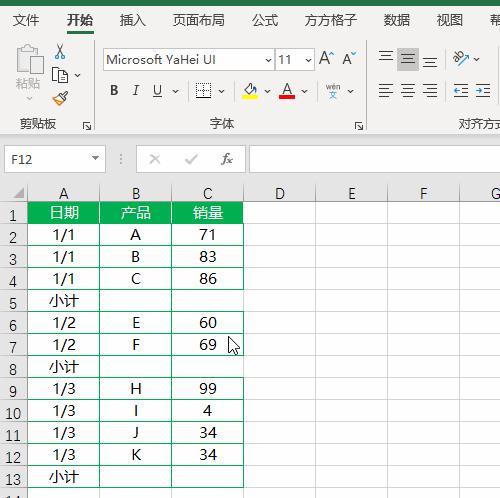Click the select-all corner triangle
The width and height of the screenshot is (500, 498).
(18, 193)
